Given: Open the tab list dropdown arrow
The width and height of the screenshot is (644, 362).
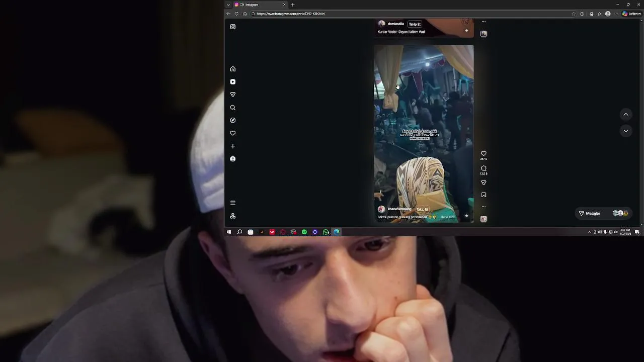Looking at the screenshot, I should click(x=228, y=5).
